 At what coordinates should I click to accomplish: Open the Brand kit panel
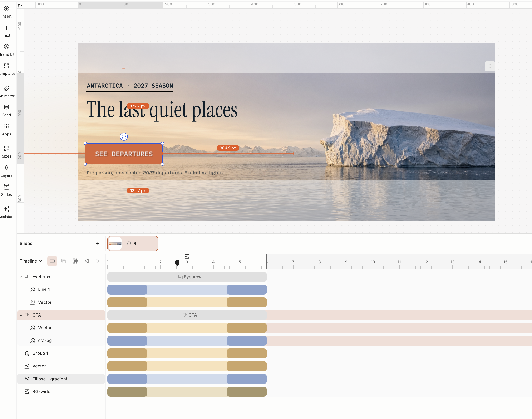[7, 50]
